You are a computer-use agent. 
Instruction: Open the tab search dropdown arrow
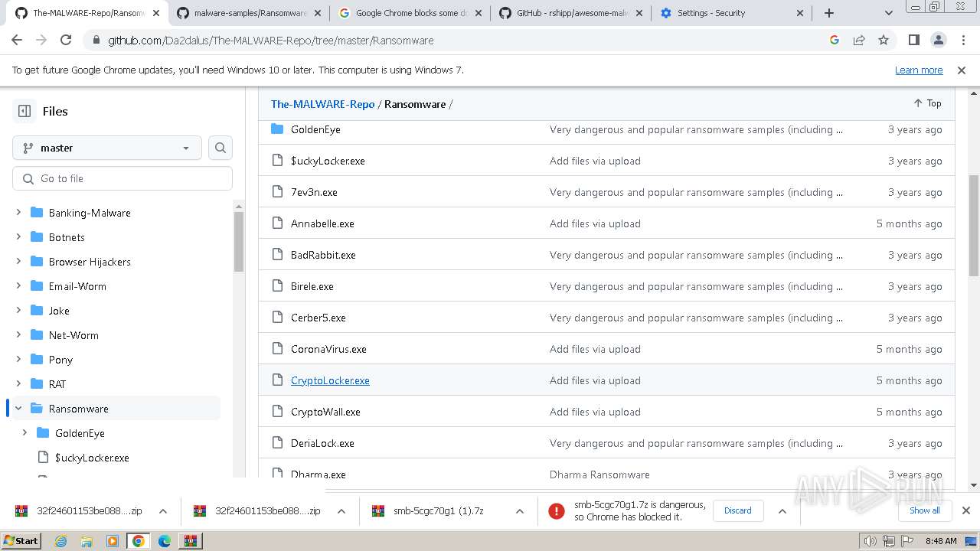click(889, 13)
